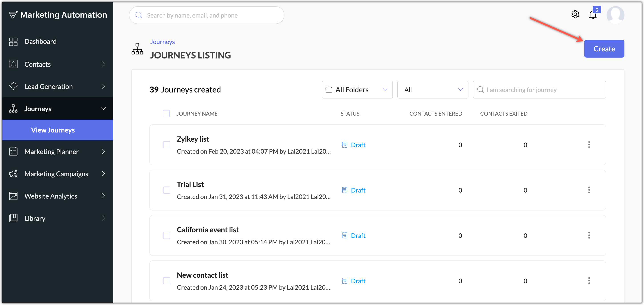
Task: Open the settings gear icon
Action: point(575,14)
